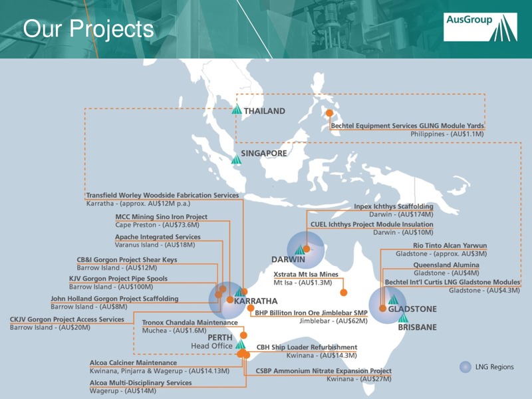Click 'MCC Mining Sino Iron Project'
This screenshot has width=532, height=399.
161,217
